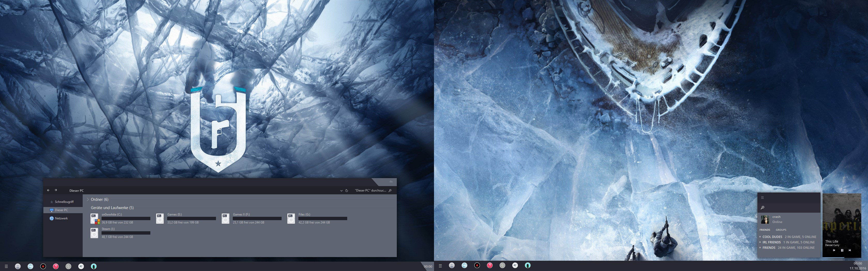
Task: Switch to the GROUPS tab
Action: (x=781, y=230)
